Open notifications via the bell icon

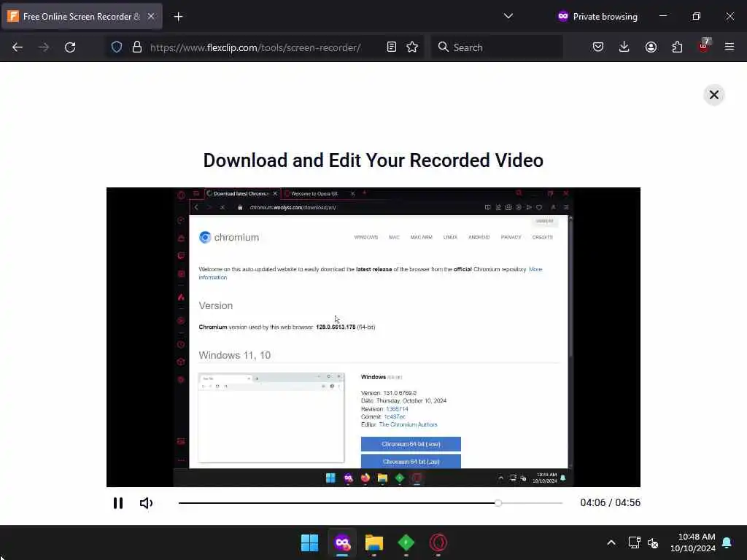point(727,542)
